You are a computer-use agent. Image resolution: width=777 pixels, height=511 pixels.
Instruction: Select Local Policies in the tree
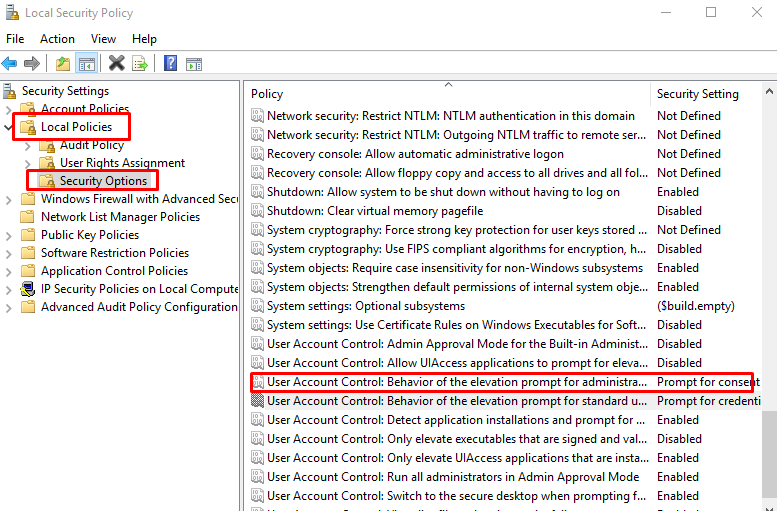point(76,127)
